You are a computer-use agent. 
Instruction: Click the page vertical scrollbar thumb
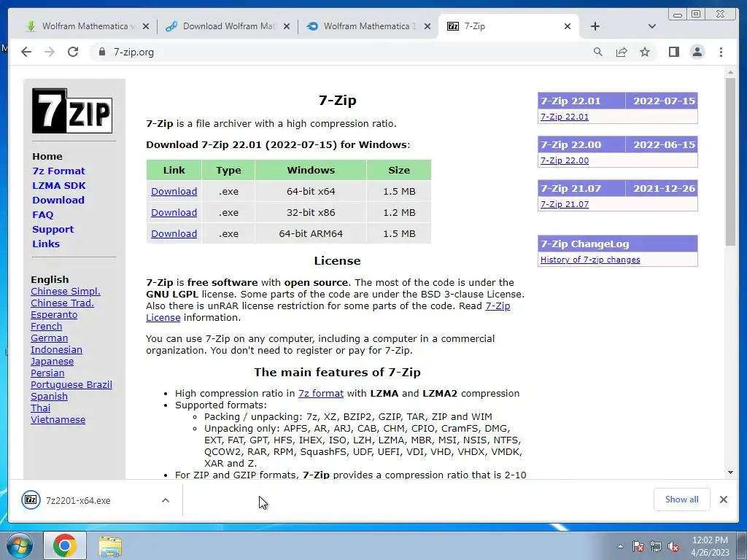click(730, 162)
